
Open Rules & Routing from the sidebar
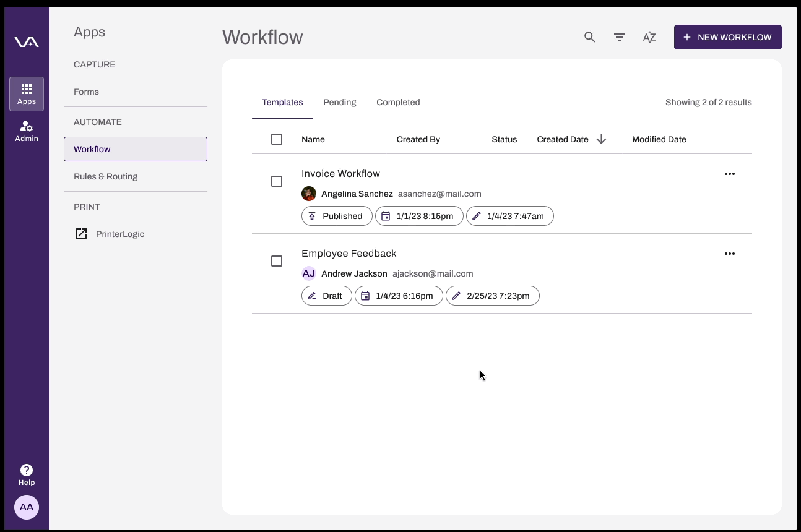(x=105, y=176)
